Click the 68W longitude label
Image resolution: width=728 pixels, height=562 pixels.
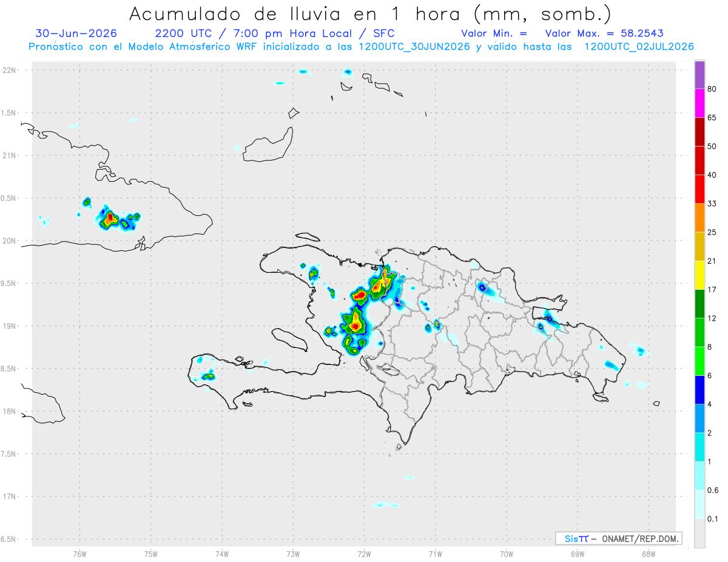649,554
